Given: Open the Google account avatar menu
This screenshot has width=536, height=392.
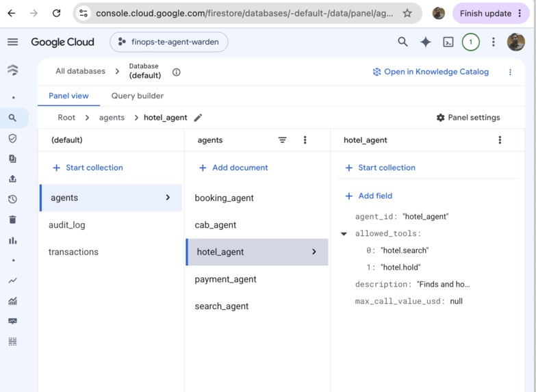Looking at the screenshot, I should [516, 42].
